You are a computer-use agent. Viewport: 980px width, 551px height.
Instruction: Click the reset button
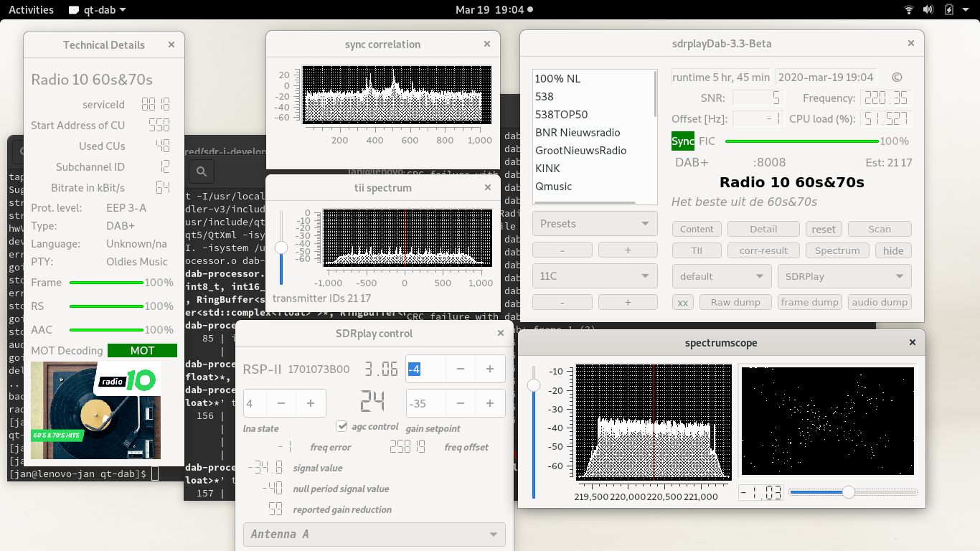[x=824, y=229]
